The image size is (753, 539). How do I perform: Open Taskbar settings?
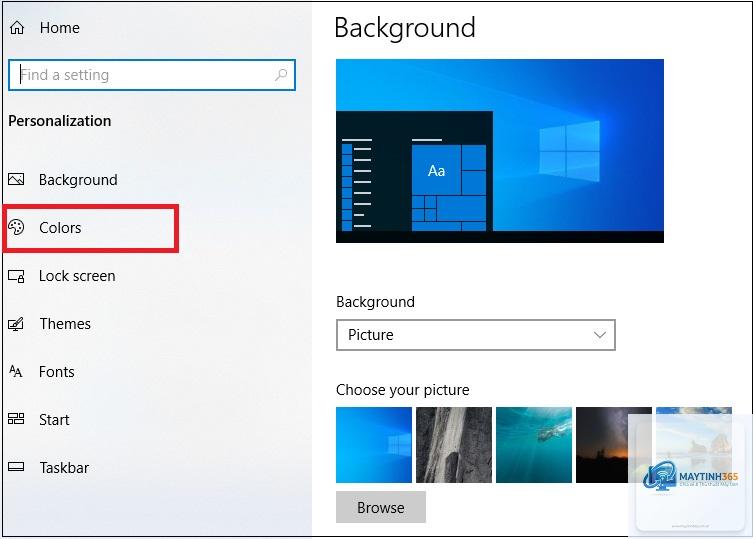pos(64,468)
